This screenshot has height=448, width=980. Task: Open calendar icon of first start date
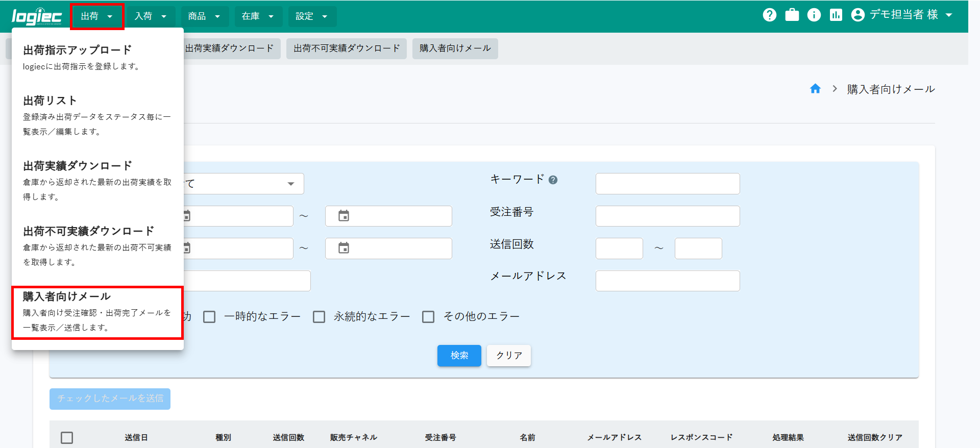pyautogui.click(x=187, y=216)
